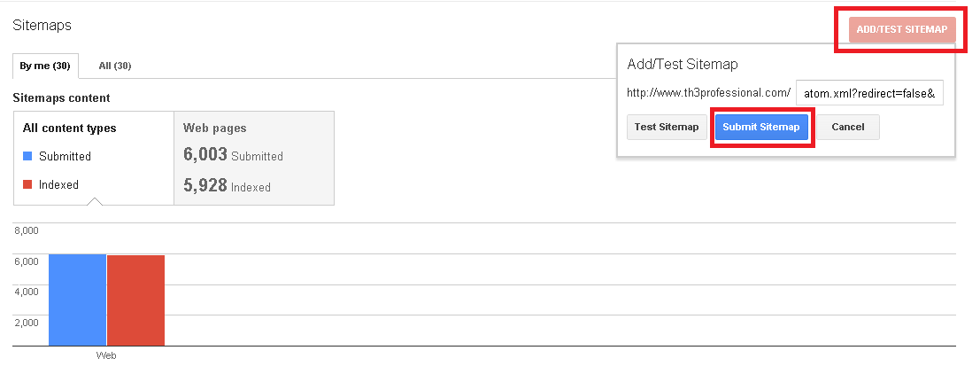Viewport: 980px width, 366px height.
Task: Switch to the By me (30) tab
Action: click(45, 66)
